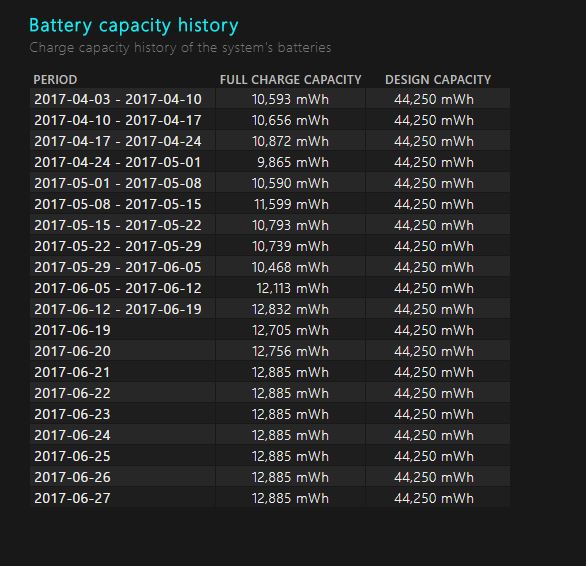Select the 10,739 mWh capacity value
This screenshot has width=586, height=566.
pyautogui.click(x=290, y=246)
